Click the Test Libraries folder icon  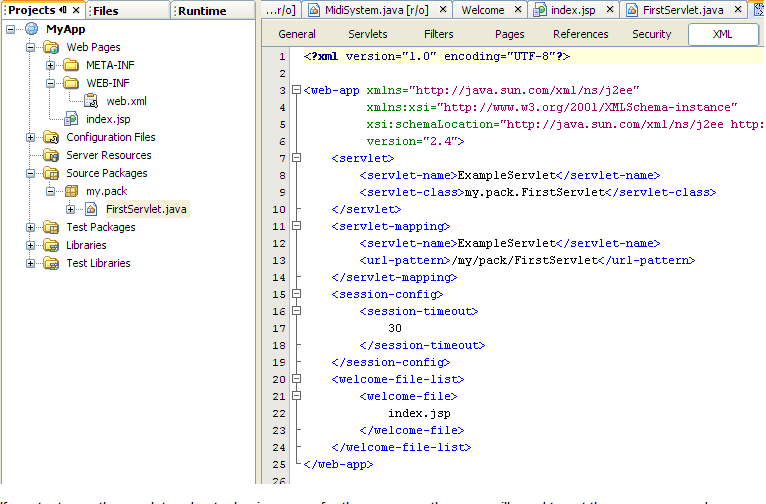point(51,263)
